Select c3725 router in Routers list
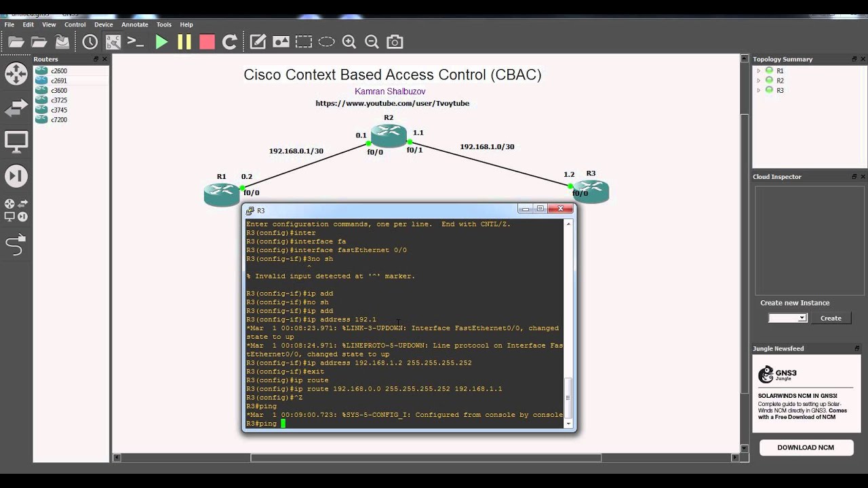The height and width of the screenshot is (488, 868). pos(71,100)
